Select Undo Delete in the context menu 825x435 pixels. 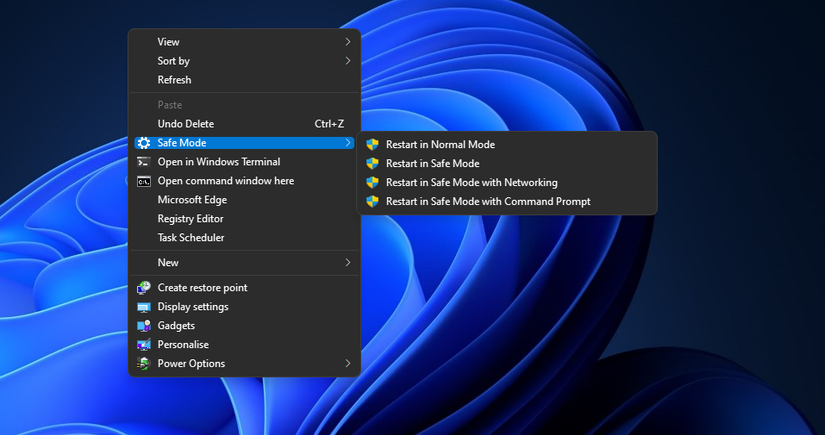[244, 124]
